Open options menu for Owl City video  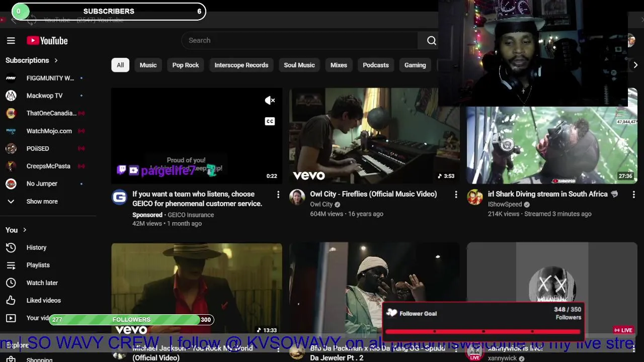tap(456, 194)
